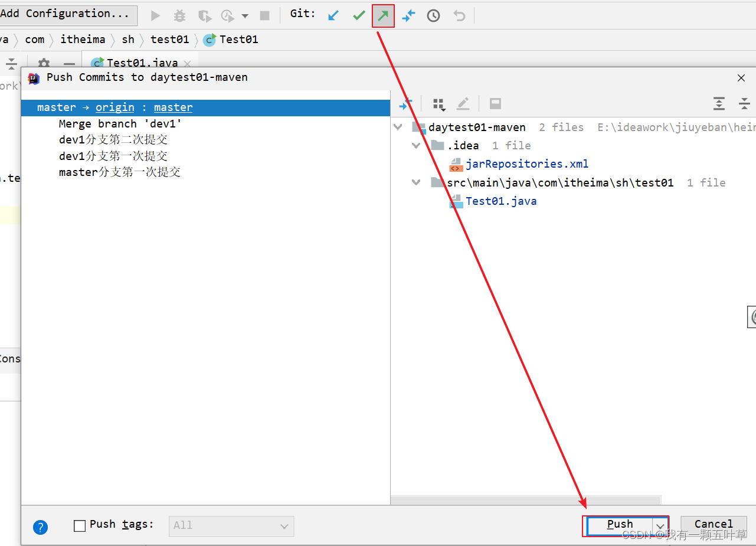Open the Push tags 'All' combo box
Screen dimensions: 756x546
point(231,526)
